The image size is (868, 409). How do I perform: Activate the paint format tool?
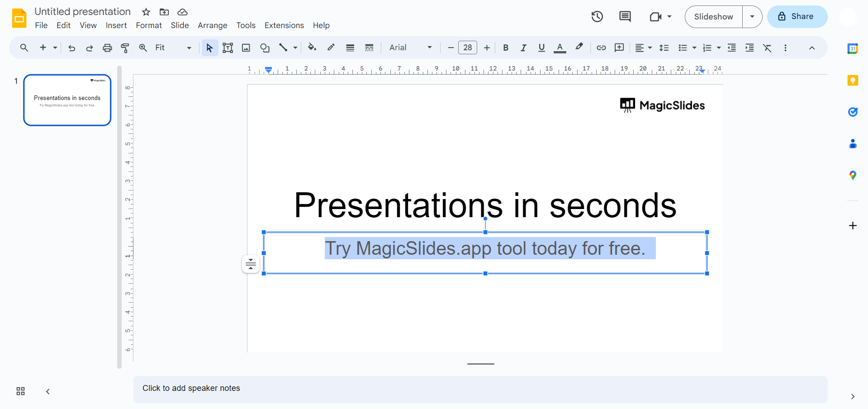(125, 48)
